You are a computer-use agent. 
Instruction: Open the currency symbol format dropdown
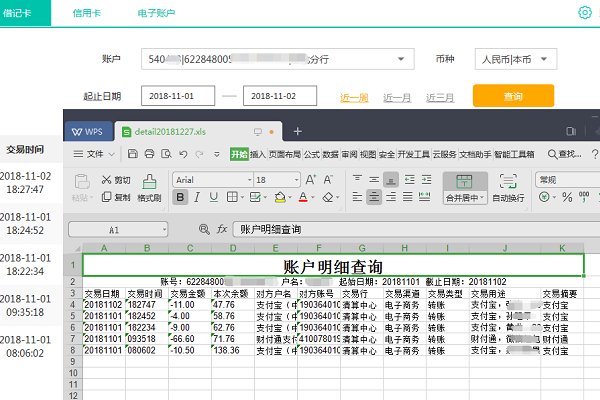tap(554, 198)
